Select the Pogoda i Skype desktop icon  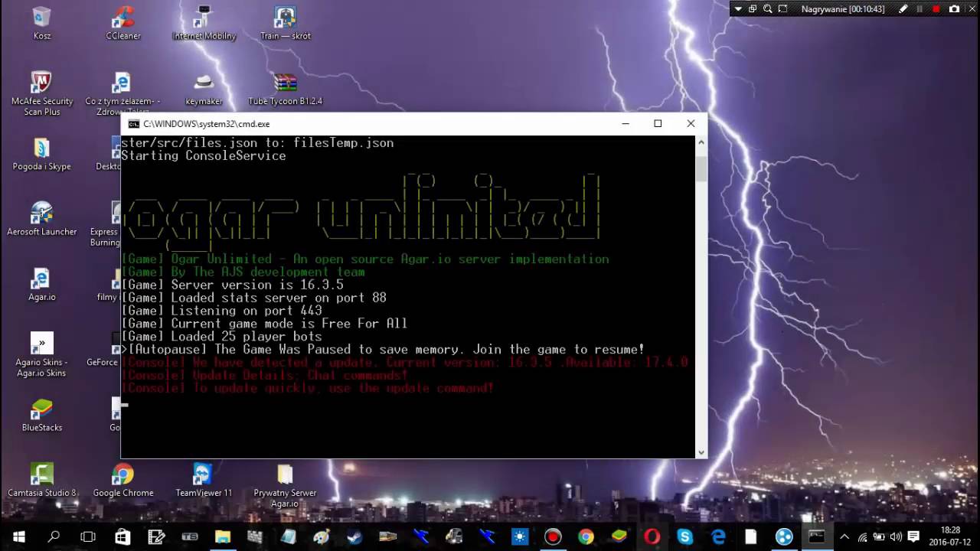[x=42, y=154]
